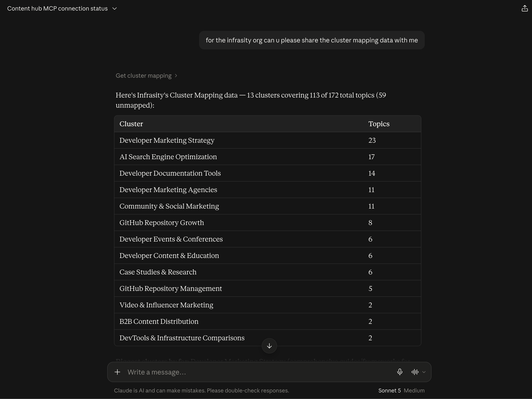532x399 pixels.
Task: Click the microphone dictation icon
Action: [399, 372]
